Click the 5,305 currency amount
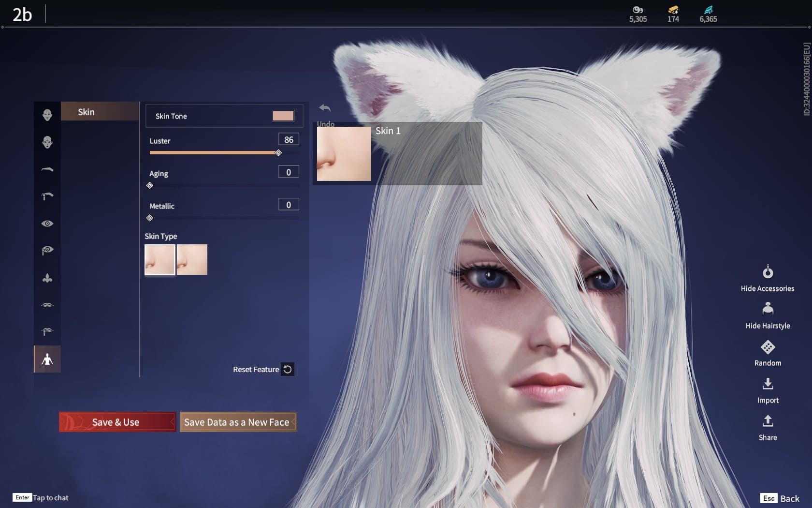This screenshot has width=812, height=508. click(638, 19)
